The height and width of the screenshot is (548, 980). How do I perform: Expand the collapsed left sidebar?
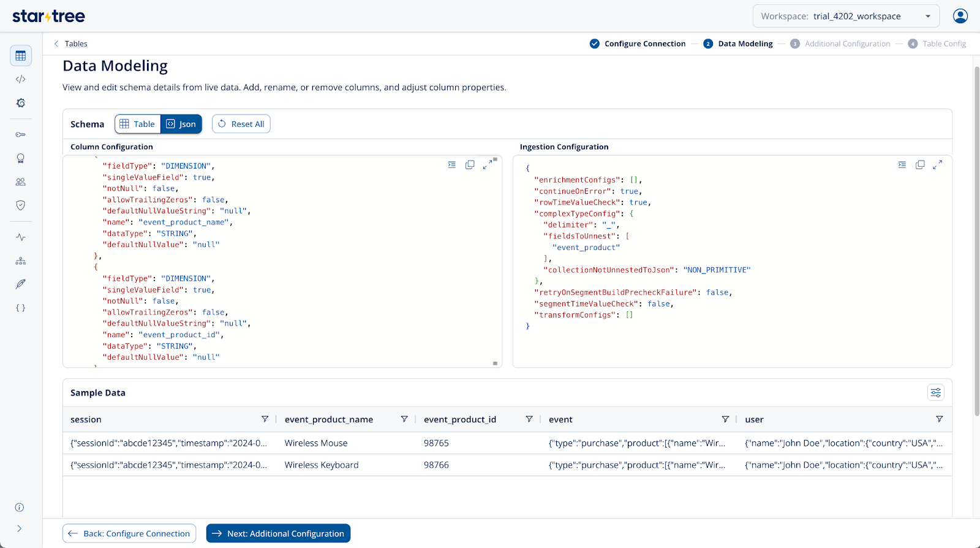[20, 528]
